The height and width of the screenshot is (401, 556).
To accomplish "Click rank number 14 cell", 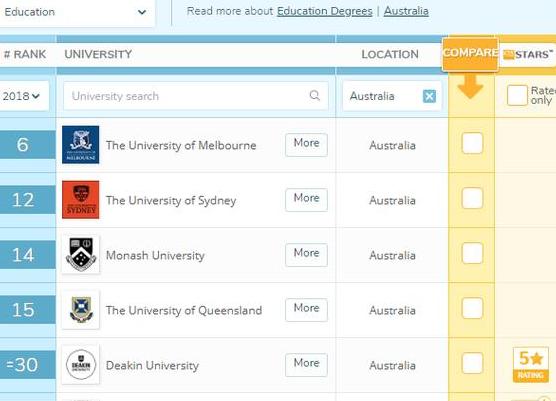I will 28,255.
